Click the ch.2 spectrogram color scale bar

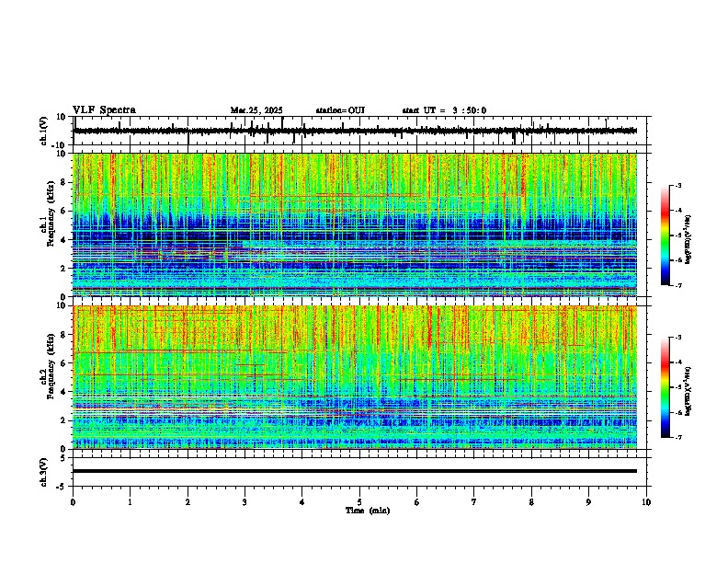665,387
